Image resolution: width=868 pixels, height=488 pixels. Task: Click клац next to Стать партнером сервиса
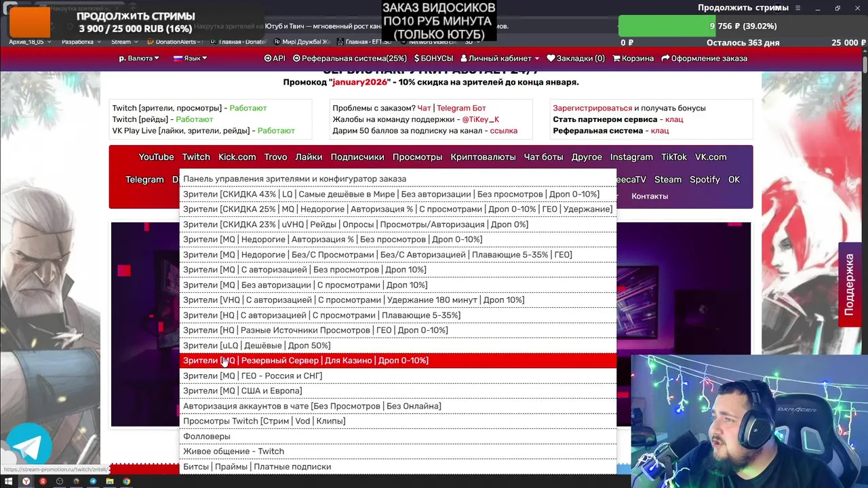tap(674, 119)
